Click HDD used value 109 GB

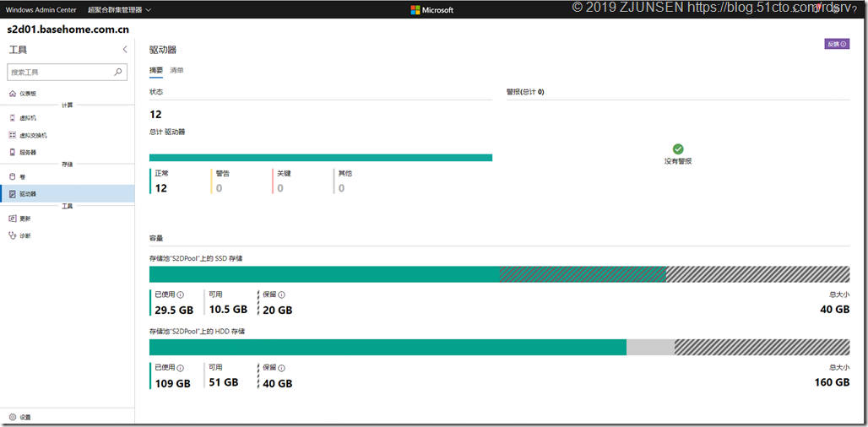pyautogui.click(x=173, y=383)
